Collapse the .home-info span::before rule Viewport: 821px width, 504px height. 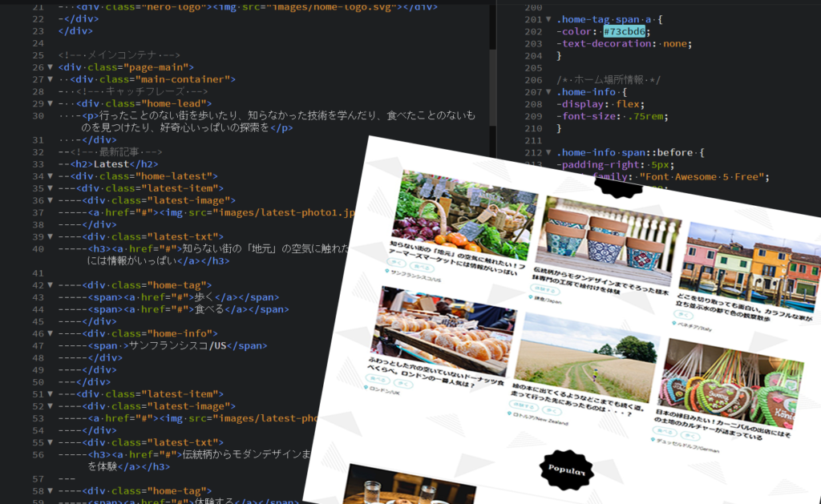click(548, 152)
